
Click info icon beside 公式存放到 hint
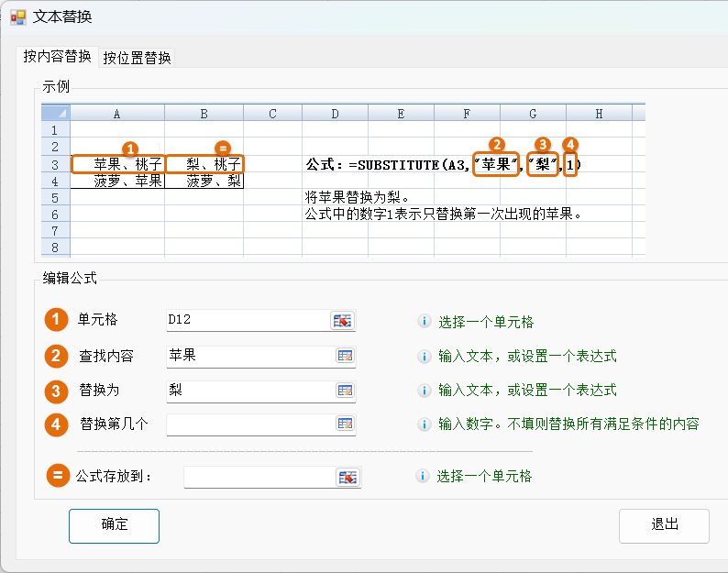[423, 477]
